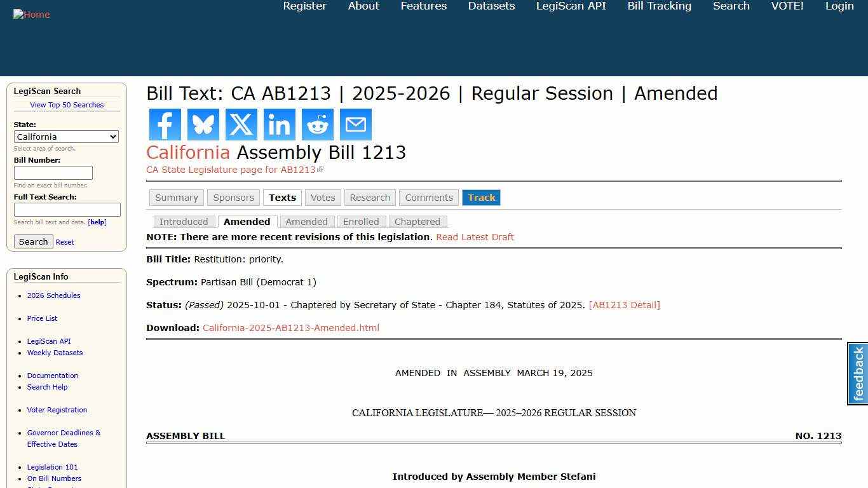Image resolution: width=868 pixels, height=488 pixels.
Task: View the Chaptered bill text
Action: [417, 221]
